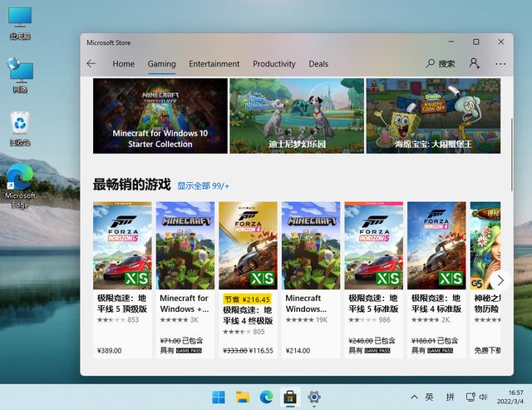
Task: Open the Deals tab
Action: point(318,64)
